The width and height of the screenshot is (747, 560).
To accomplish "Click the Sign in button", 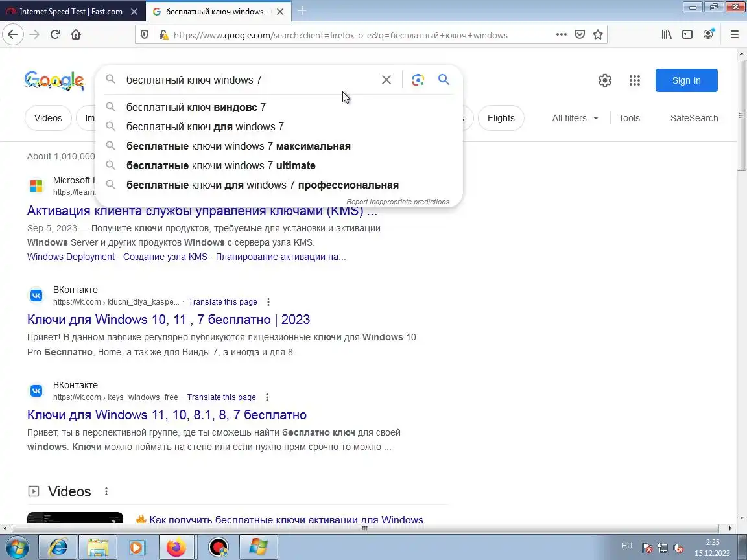I will pyautogui.click(x=687, y=80).
